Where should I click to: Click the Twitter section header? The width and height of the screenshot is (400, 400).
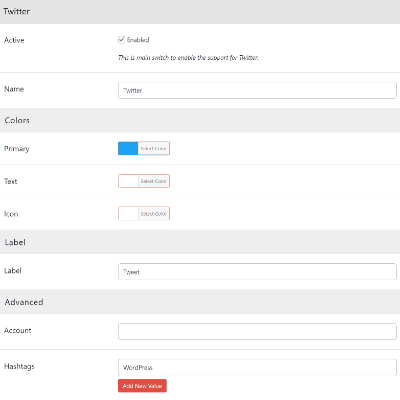point(200,12)
